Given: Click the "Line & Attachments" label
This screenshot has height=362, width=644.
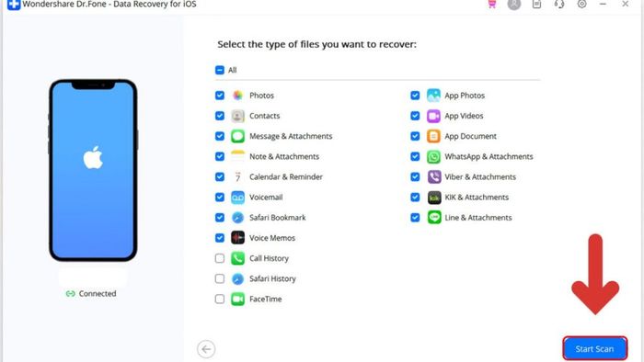Looking at the screenshot, I should coord(478,218).
